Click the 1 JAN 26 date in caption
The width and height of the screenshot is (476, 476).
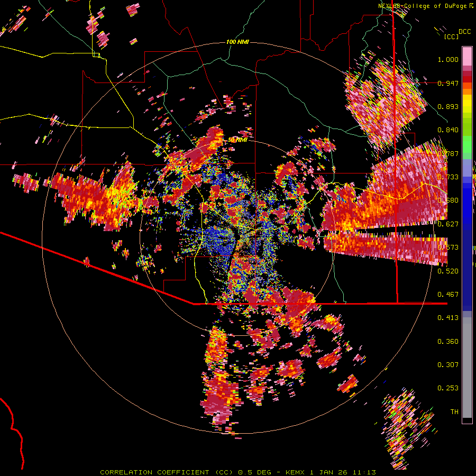pos(328,472)
